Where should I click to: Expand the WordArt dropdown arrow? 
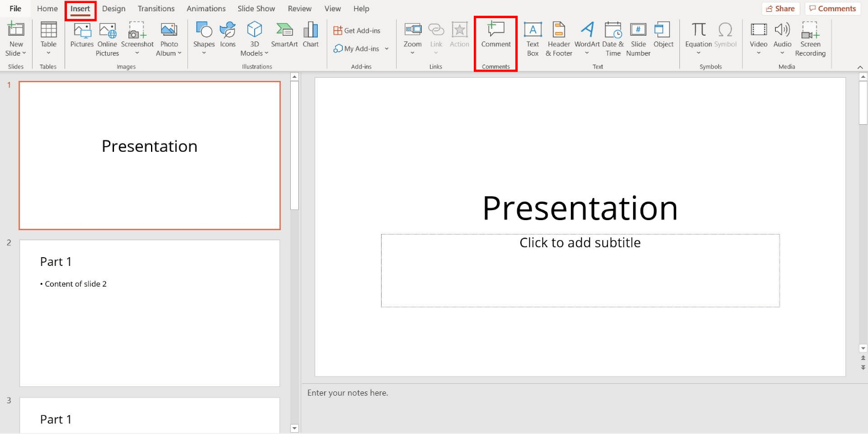point(587,53)
